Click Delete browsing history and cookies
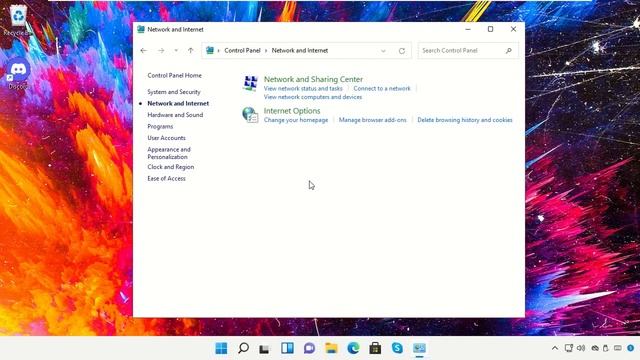The image size is (640, 360). click(x=464, y=120)
